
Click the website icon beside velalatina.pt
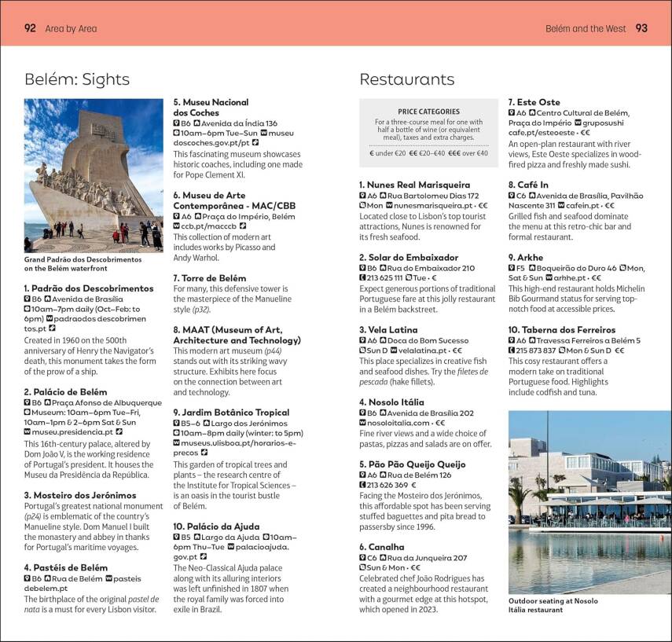point(394,350)
